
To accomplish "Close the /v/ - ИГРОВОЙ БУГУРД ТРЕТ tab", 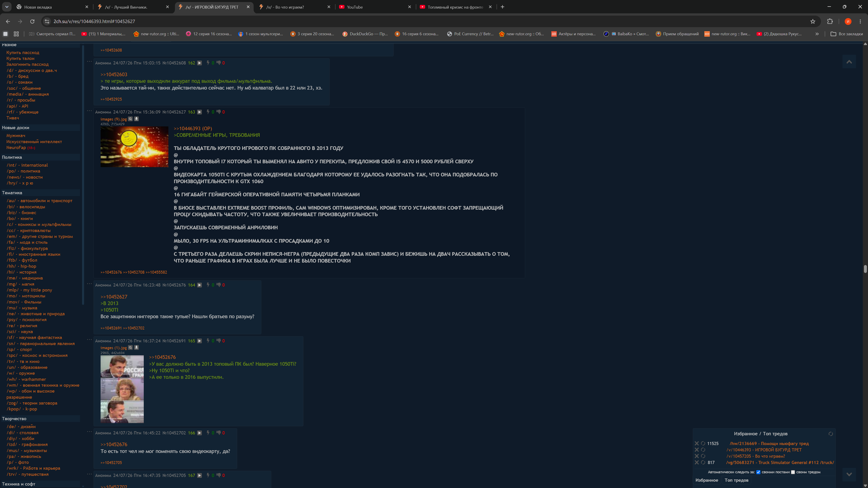I will [248, 7].
